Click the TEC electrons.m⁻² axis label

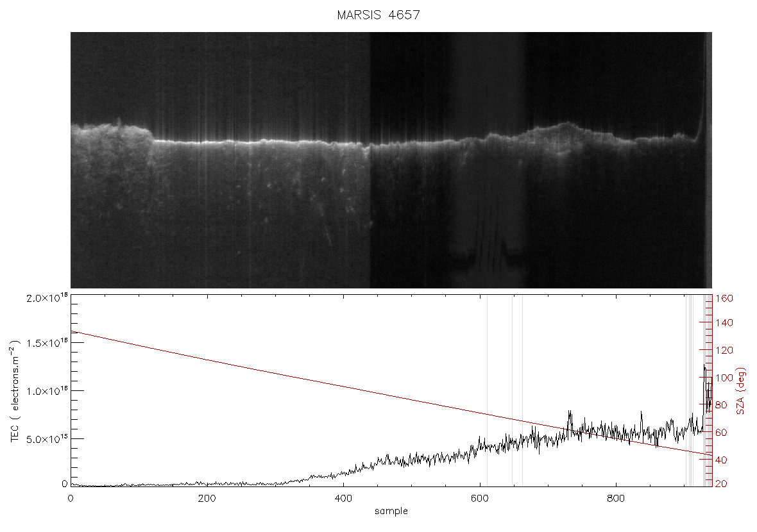click(x=15, y=391)
